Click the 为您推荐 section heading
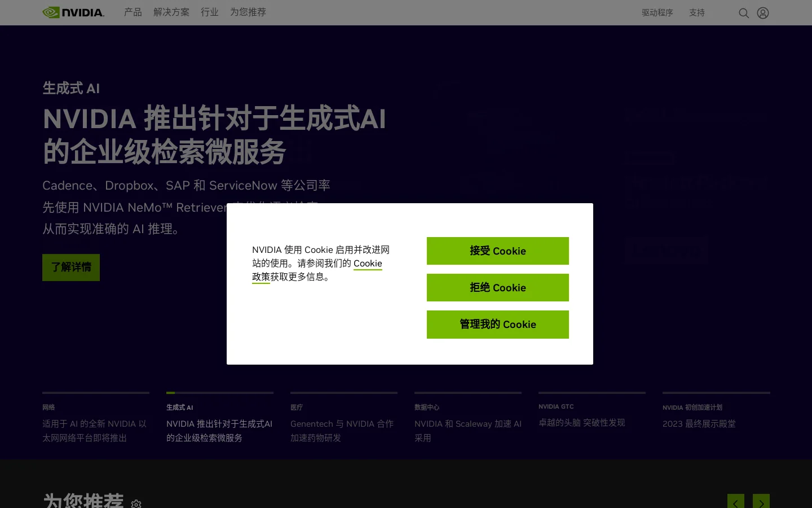Image resolution: width=812 pixels, height=508 pixels. (83, 501)
